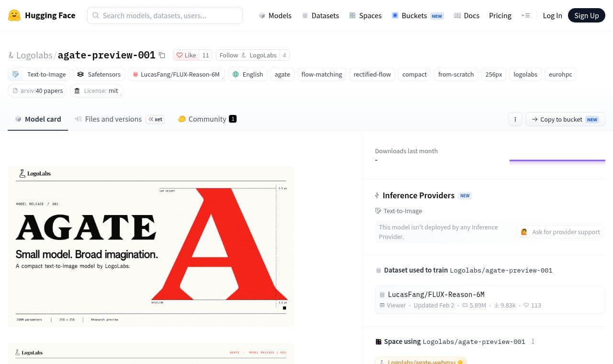Open the arxiv: 40 papers tag

(x=37, y=91)
